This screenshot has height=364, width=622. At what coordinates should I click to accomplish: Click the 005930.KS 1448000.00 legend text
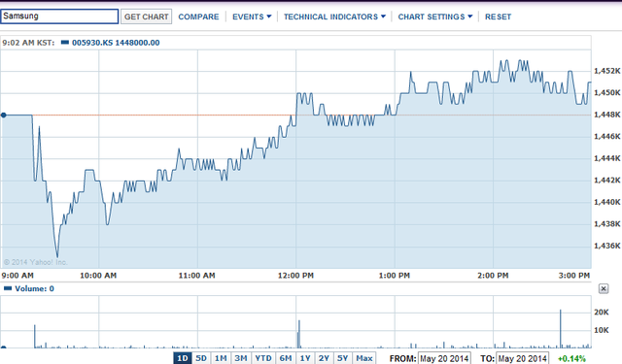pos(116,43)
